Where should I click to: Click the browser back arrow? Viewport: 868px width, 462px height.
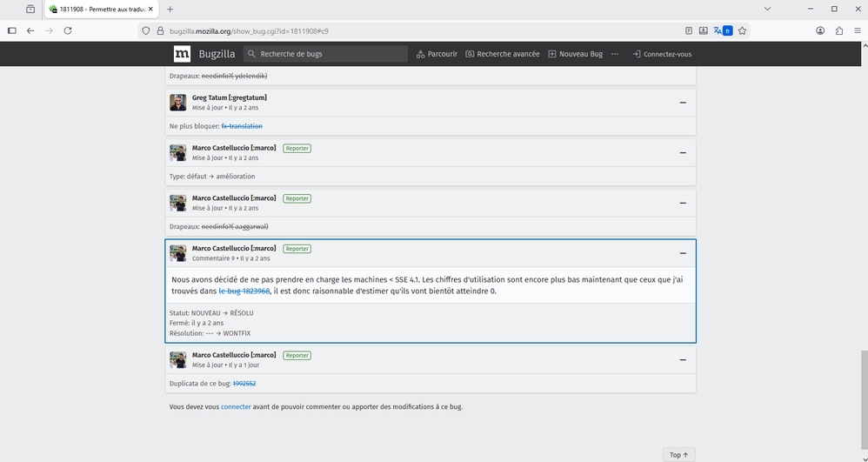pos(30,30)
